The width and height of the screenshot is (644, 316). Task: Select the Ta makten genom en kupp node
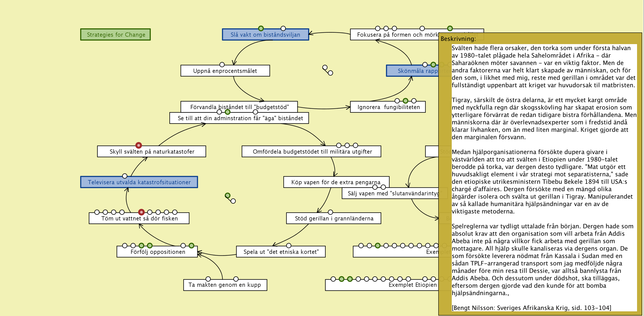[225, 285]
